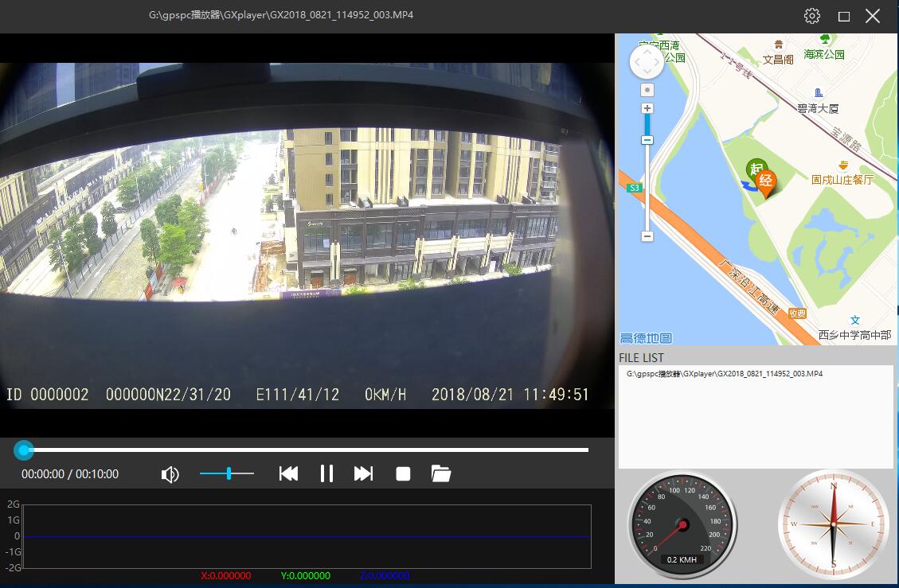
Task: Click the small locate button below the pan control
Action: tap(647, 90)
